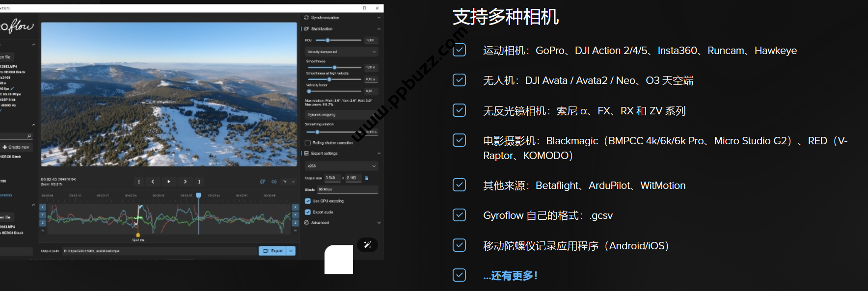Expand the Synchronization section chevron

pyautogui.click(x=379, y=18)
